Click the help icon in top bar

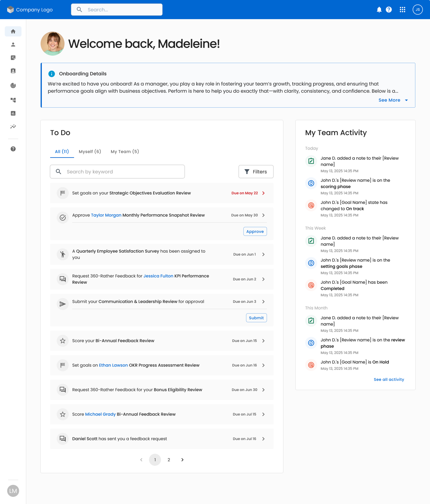click(x=388, y=10)
